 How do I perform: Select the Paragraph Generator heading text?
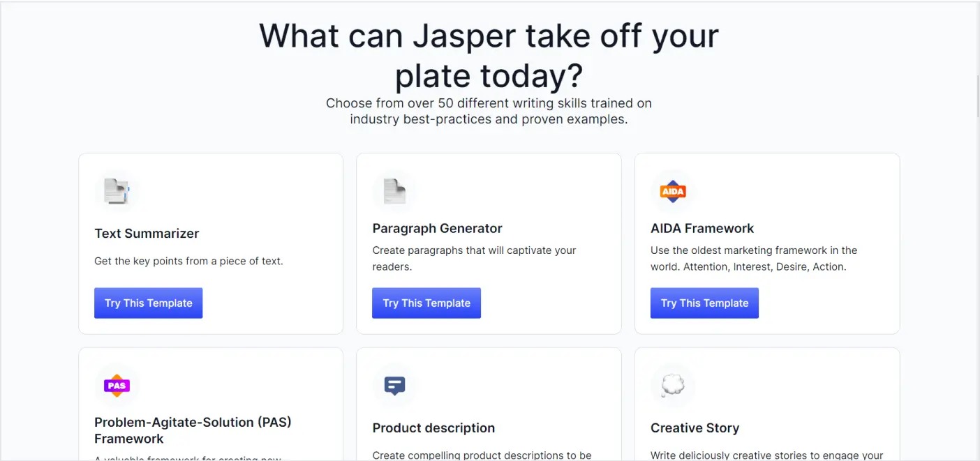[x=437, y=228]
